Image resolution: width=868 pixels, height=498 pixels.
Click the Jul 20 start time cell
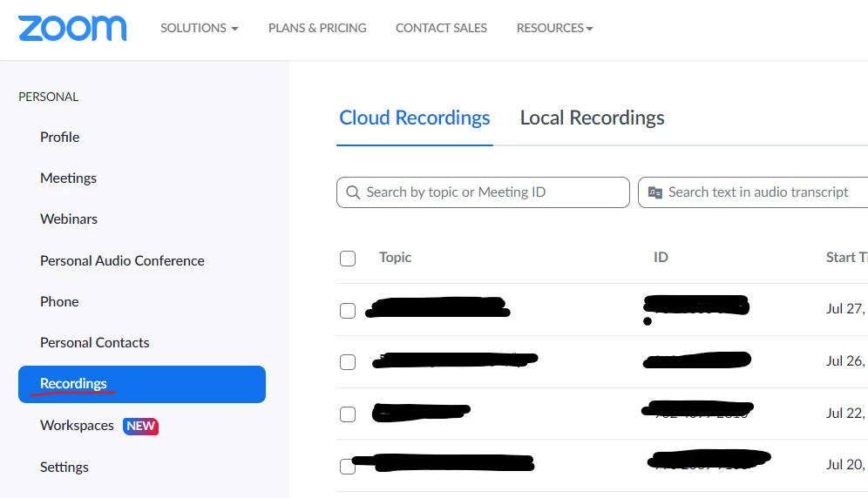point(846,465)
